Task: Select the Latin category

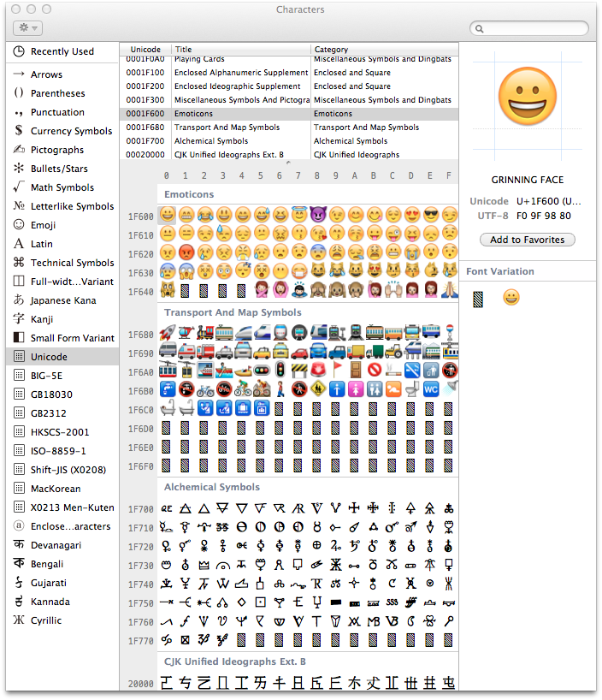Action: pyautogui.click(x=62, y=244)
